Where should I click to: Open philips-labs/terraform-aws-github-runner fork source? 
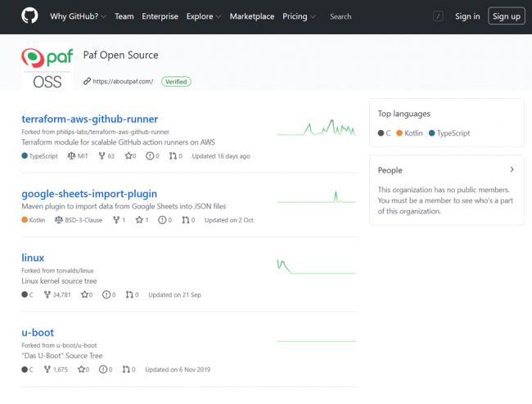[113, 132]
